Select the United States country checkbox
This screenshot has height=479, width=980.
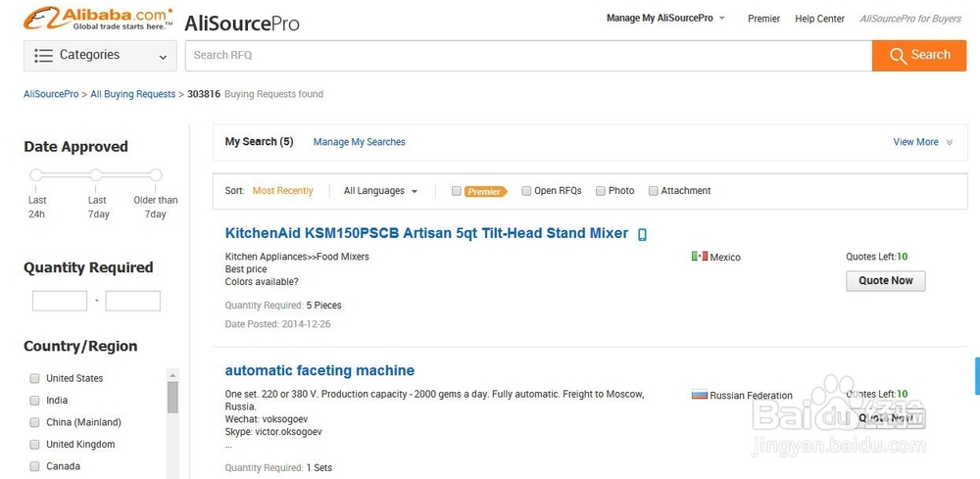click(x=35, y=378)
